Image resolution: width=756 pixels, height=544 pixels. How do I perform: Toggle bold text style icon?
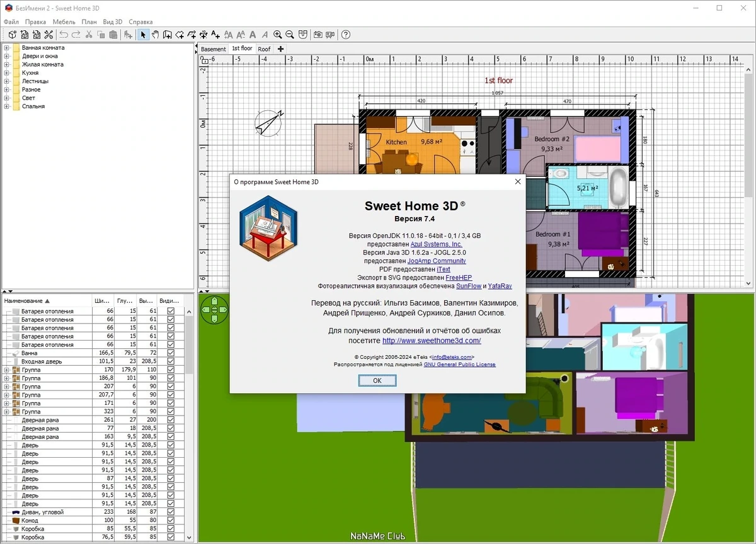click(x=253, y=35)
